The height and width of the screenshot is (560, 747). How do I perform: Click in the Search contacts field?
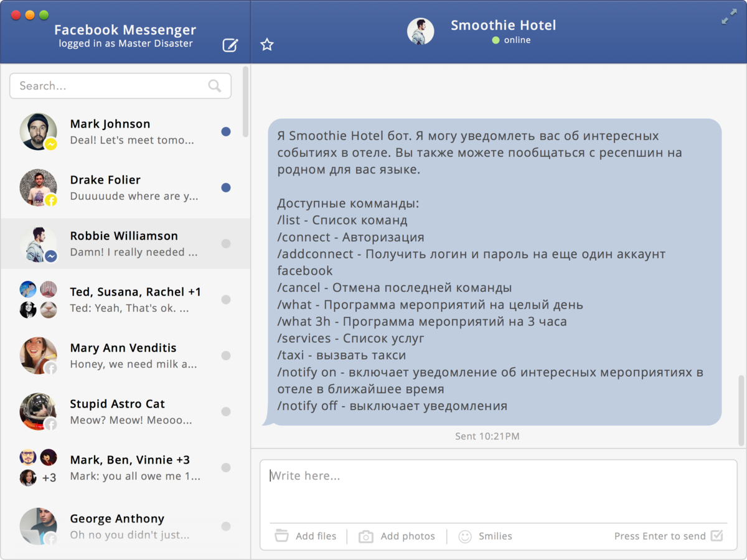(120, 86)
